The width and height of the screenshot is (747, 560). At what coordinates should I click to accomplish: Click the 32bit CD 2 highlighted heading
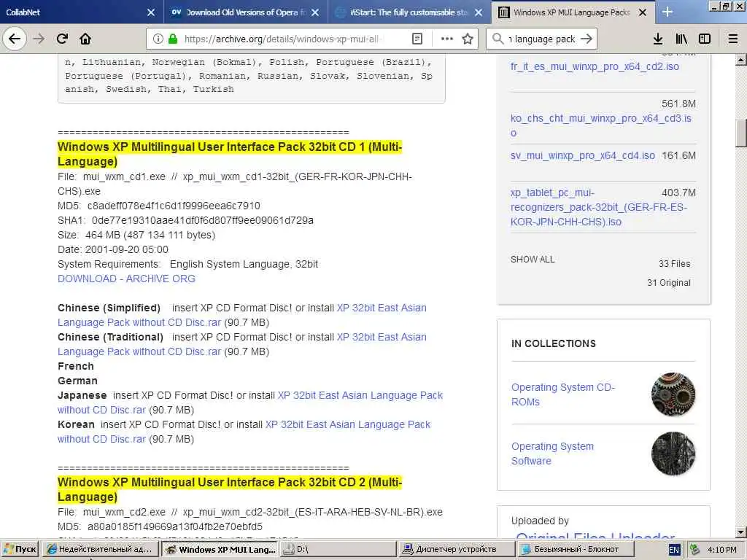230,489
